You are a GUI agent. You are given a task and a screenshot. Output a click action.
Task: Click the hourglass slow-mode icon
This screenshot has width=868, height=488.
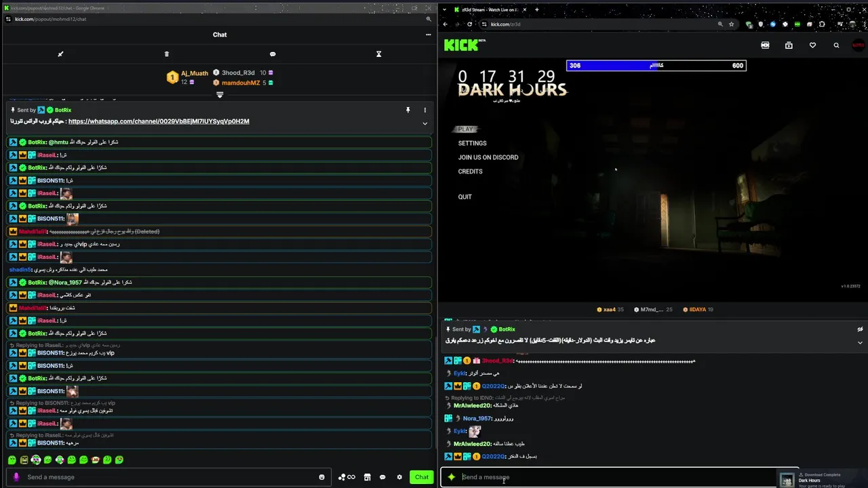pos(379,54)
